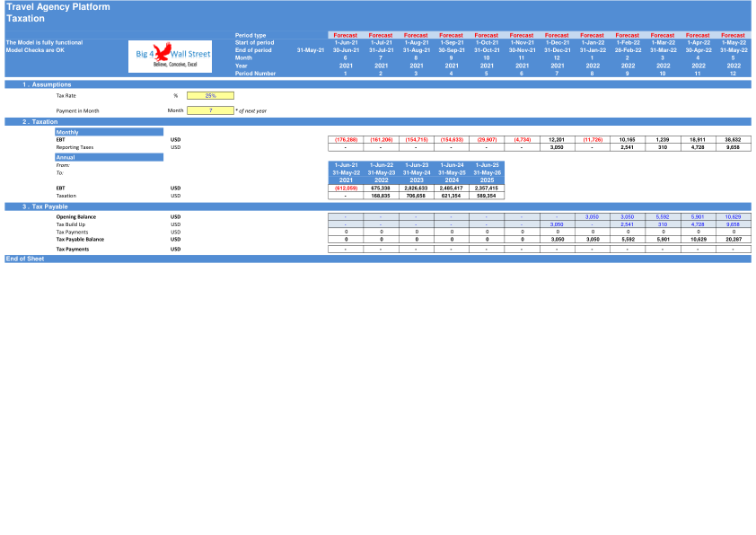This screenshot has width=756, height=535.
Task: Click the opening balance cell 10,629
Action: click(733, 217)
